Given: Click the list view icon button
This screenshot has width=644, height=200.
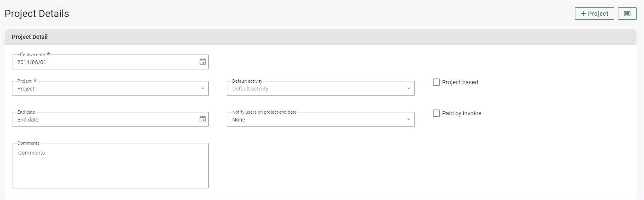Looking at the screenshot, I should click(627, 14).
